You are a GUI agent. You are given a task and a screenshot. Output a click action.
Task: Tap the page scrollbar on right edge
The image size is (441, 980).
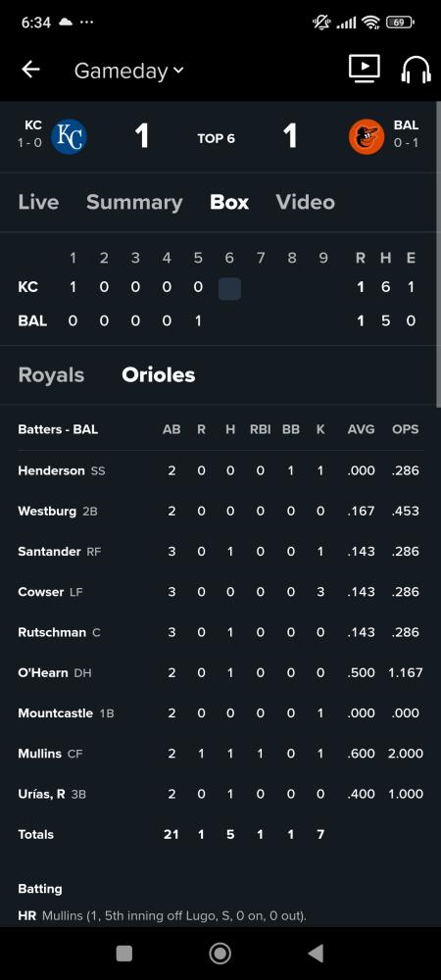coord(438,250)
